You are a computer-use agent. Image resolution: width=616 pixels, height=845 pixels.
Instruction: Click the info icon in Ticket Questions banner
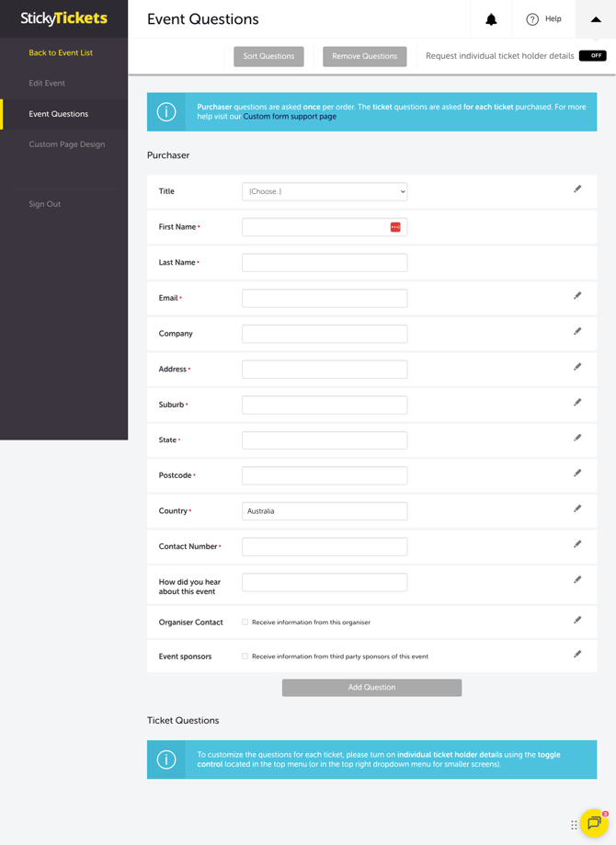click(166, 759)
